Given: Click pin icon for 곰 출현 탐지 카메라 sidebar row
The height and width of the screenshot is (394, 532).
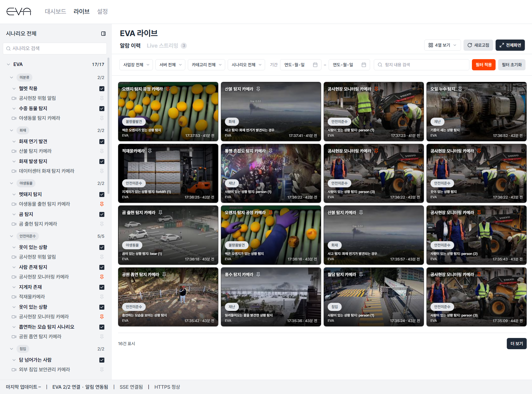Looking at the screenshot, I should point(102,224).
